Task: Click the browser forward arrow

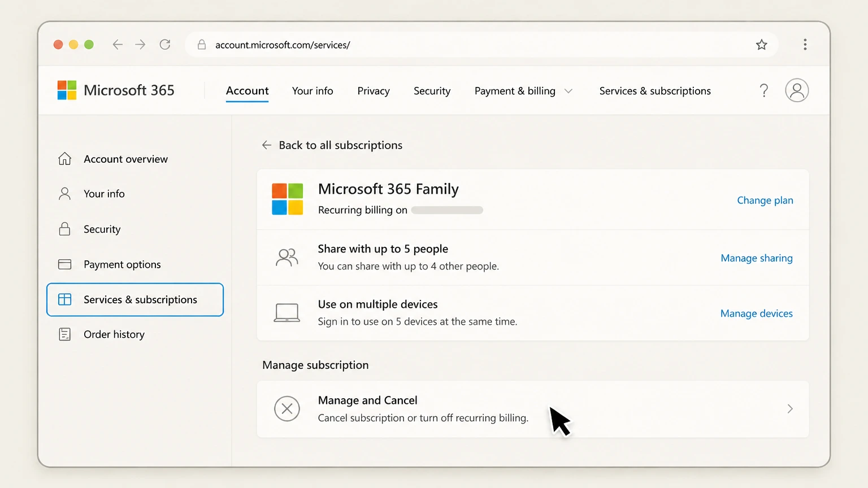Action: pos(140,45)
